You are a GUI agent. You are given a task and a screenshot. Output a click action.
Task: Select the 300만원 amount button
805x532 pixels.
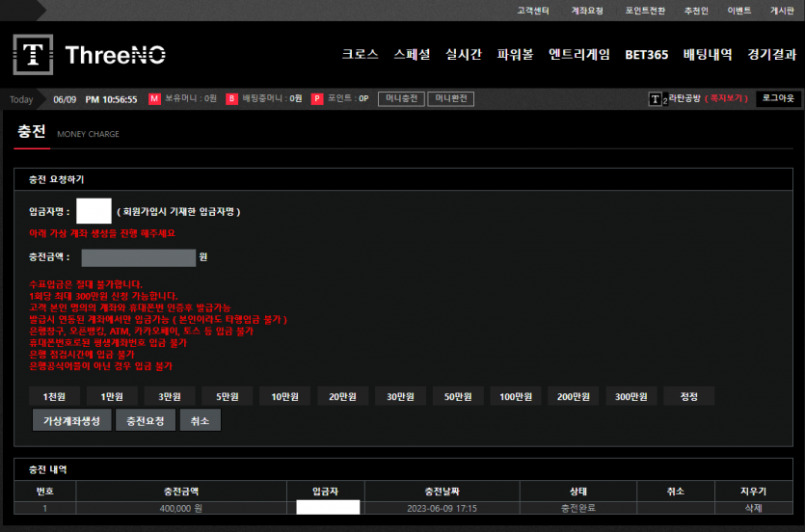631,396
